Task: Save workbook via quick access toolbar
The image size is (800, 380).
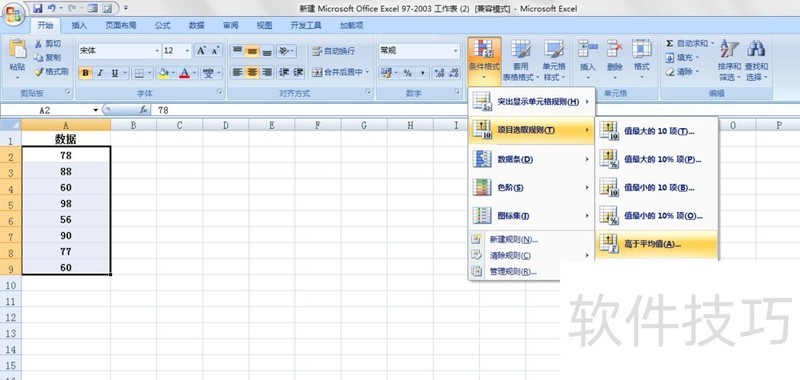Action: coord(38,8)
